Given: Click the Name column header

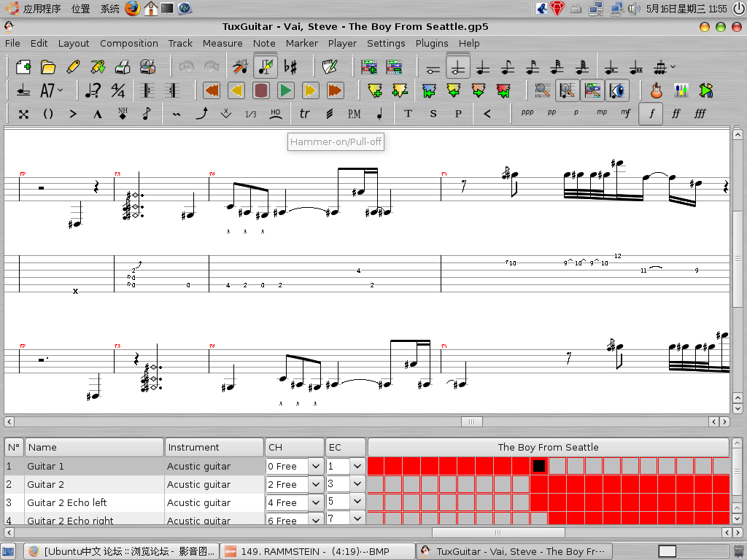Looking at the screenshot, I should [94, 447].
